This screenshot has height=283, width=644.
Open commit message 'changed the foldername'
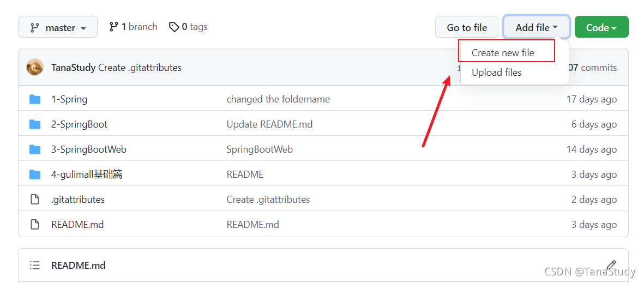(278, 99)
